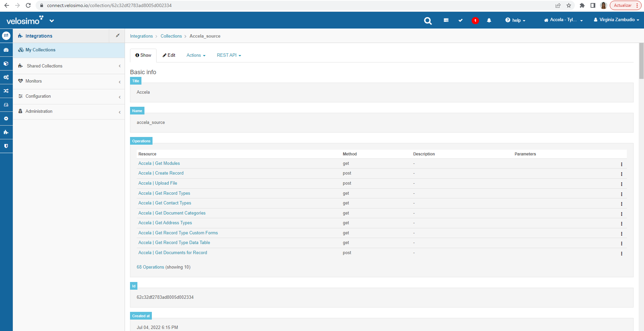The image size is (644, 331).
Task: Open row options for Get Record Type Data Table
Action: pyautogui.click(x=621, y=243)
